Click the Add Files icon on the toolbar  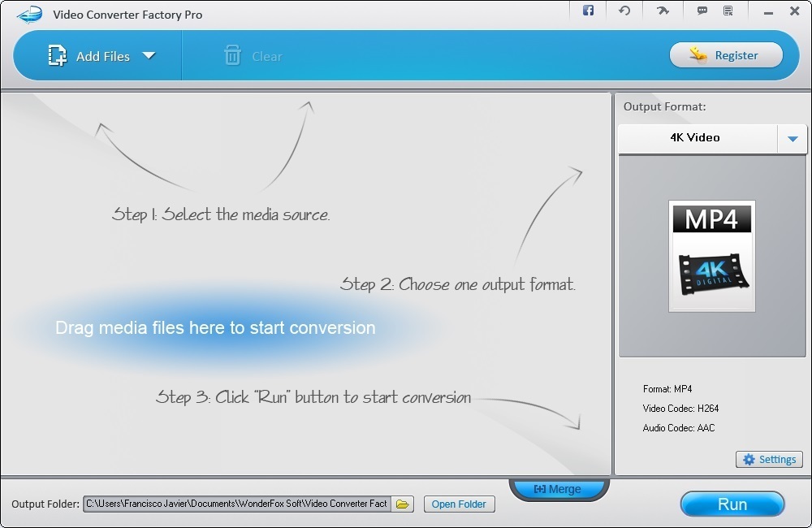pos(57,55)
